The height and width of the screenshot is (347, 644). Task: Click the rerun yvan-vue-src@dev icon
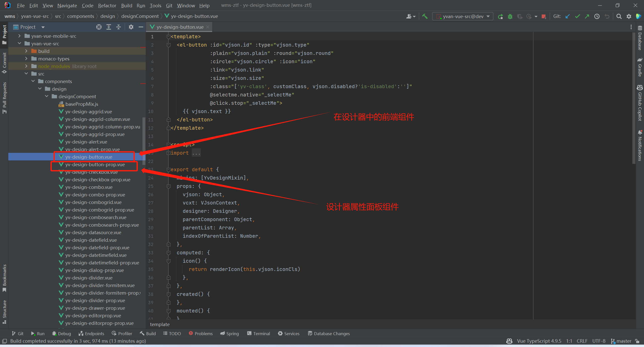tap(500, 16)
